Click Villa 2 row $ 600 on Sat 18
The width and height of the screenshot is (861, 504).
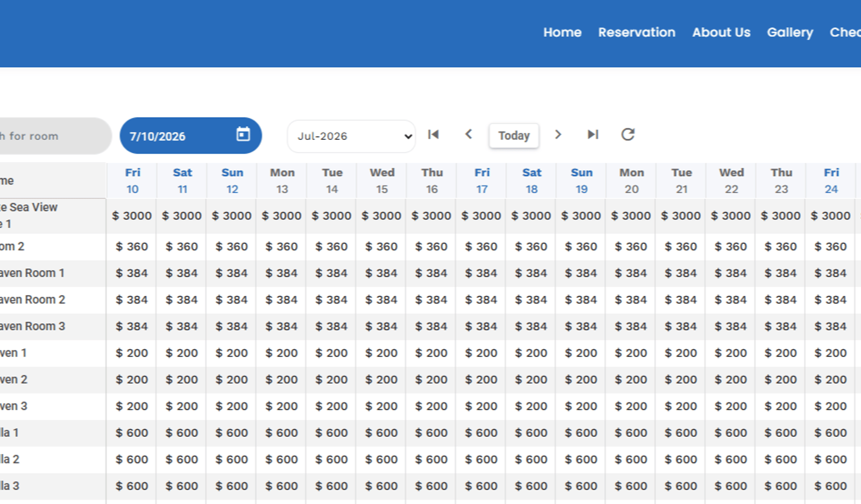click(x=531, y=459)
